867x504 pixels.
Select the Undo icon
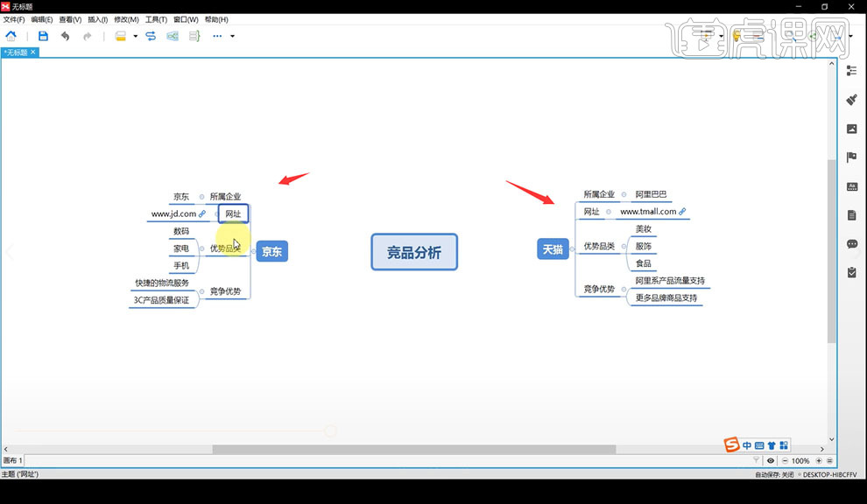coord(65,36)
